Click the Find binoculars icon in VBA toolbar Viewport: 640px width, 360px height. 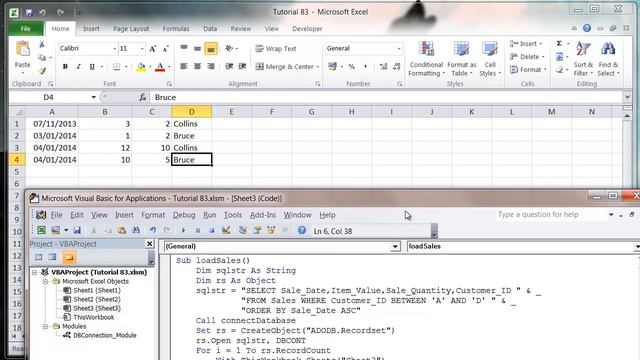pos(136,231)
